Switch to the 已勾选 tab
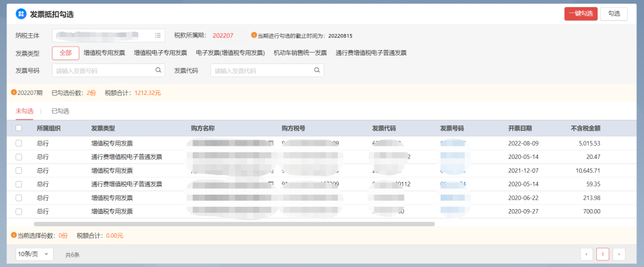This screenshot has width=644, height=267. [x=60, y=111]
